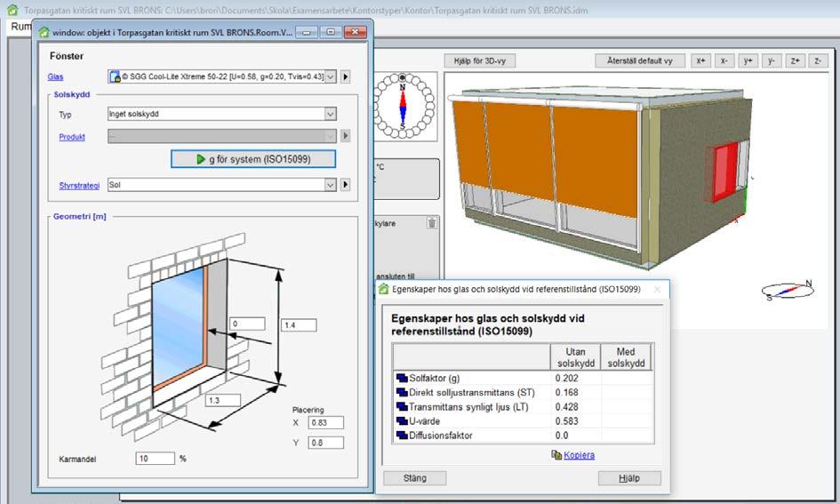
Task: Select the Transmittans synligt ljus (LT) row
Action: [523, 407]
